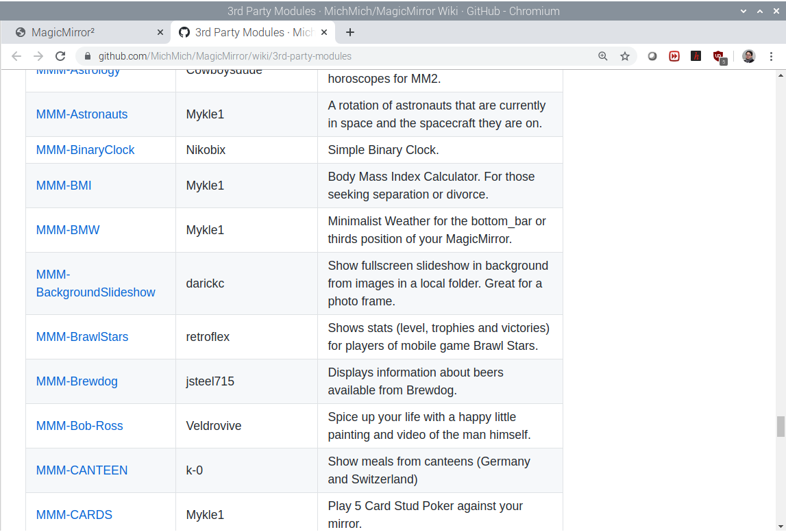Close the 3rd Party Modules tab
Screen dimensions: 786x532
(324, 32)
